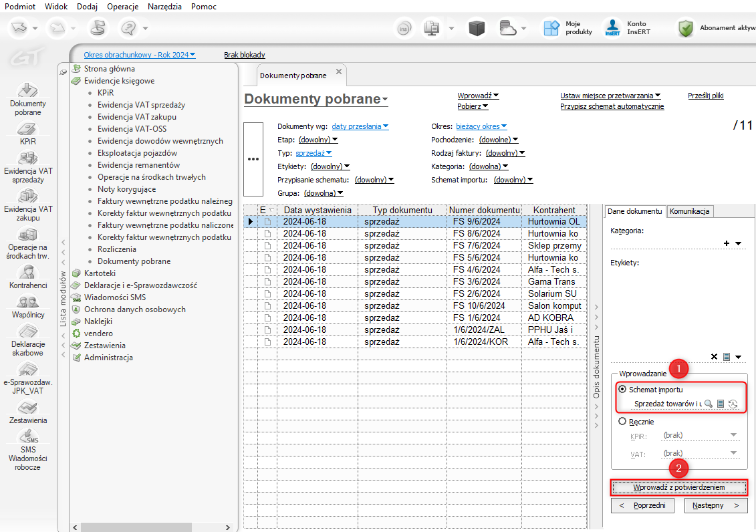Viewport: 756px width, 532px height.
Task: Click Wprowadź z potwierdzeniem button
Action: tap(679, 487)
